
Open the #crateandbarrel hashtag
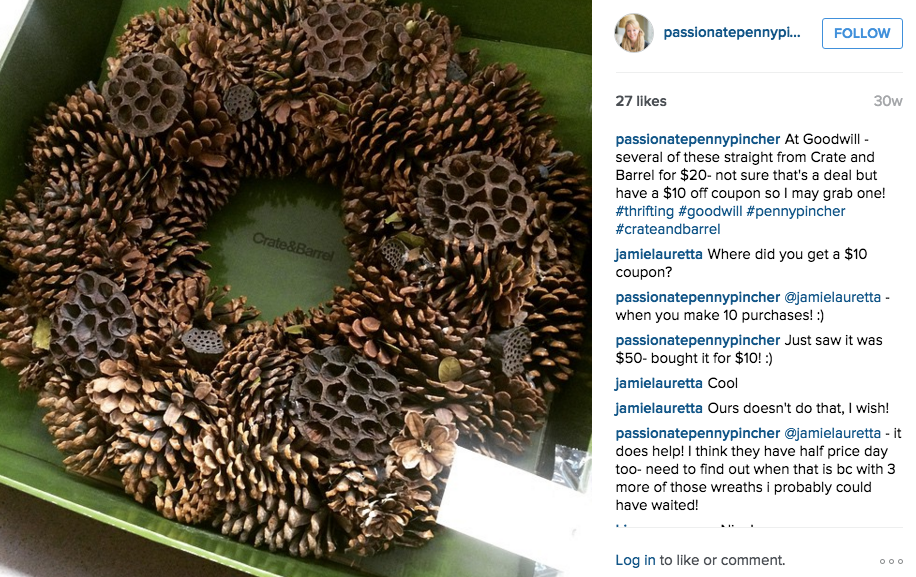[668, 230]
